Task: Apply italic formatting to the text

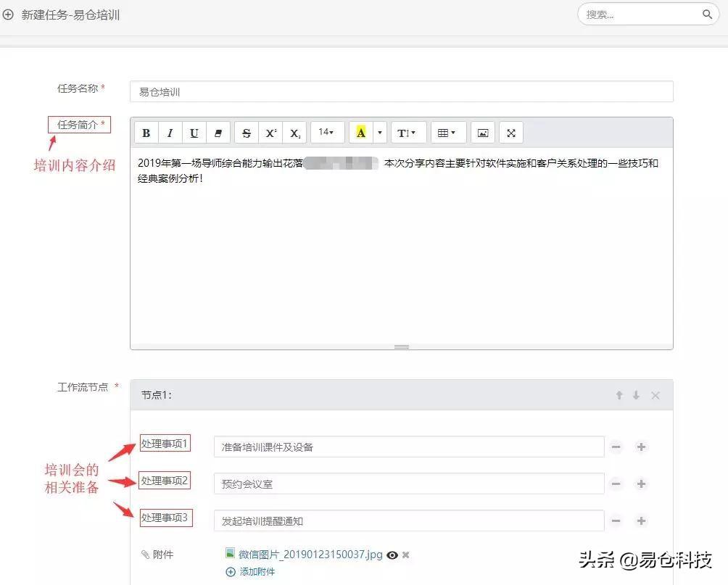Action: pos(170,132)
